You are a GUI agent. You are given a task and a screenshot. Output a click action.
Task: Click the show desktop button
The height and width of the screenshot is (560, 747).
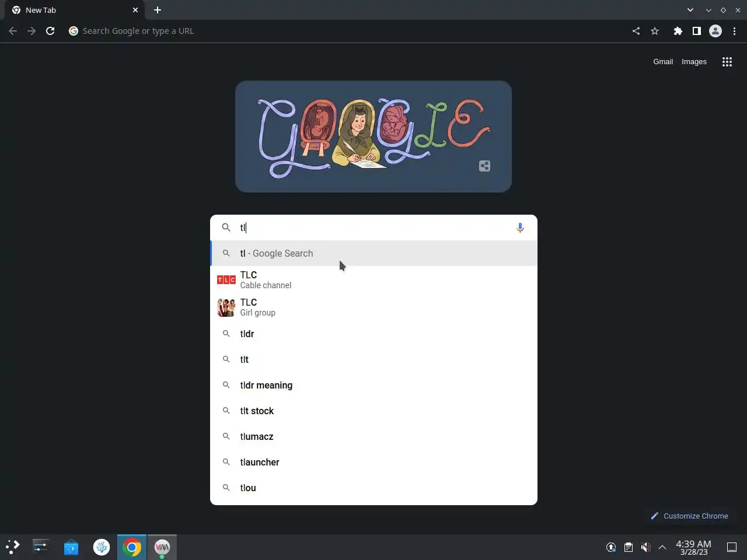click(x=732, y=547)
